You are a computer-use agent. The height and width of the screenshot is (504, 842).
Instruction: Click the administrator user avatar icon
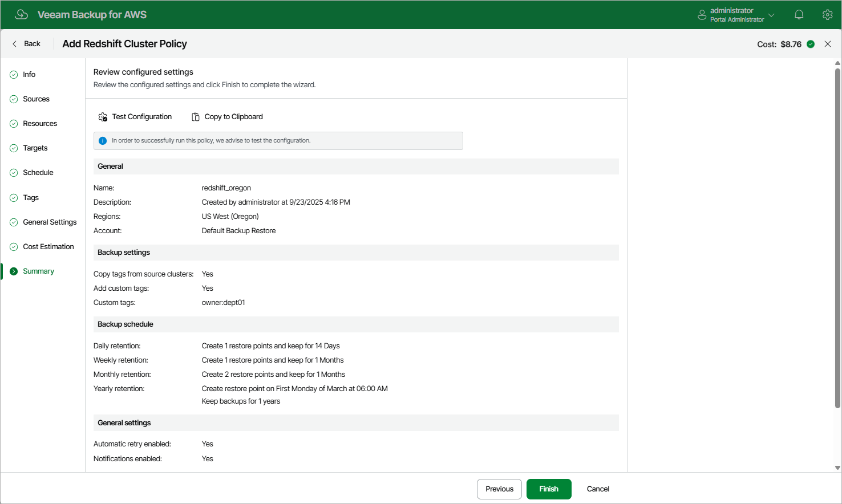coord(702,15)
